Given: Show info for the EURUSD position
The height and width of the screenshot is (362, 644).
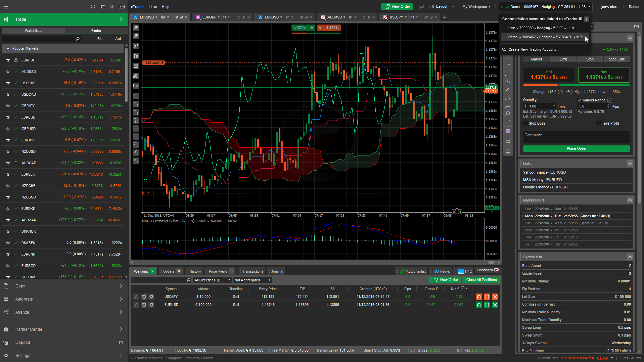Looking at the screenshot, I should 136,305.
